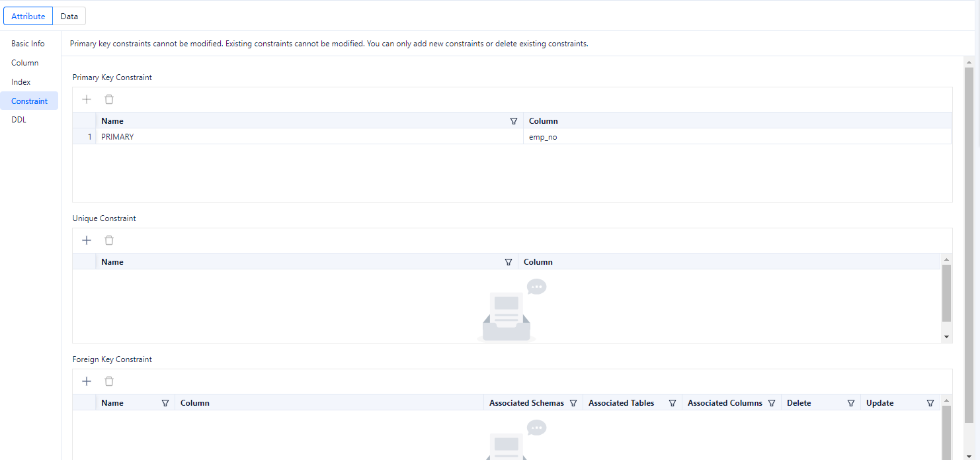Image resolution: width=980 pixels, height=460 pixels.
Task: Open the Basic Info section
Action: [28, 44]
